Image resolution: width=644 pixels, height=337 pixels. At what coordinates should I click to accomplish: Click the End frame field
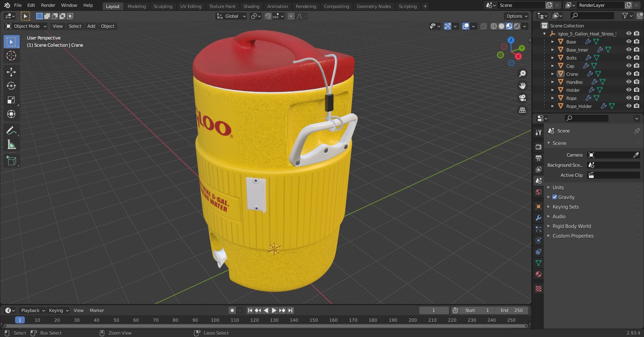[512, 310]
